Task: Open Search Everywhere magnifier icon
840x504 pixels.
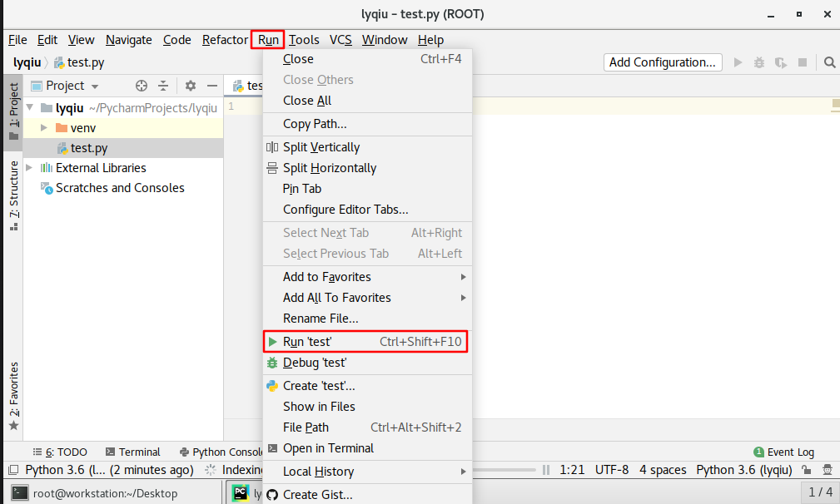Action: click(829, 62)
